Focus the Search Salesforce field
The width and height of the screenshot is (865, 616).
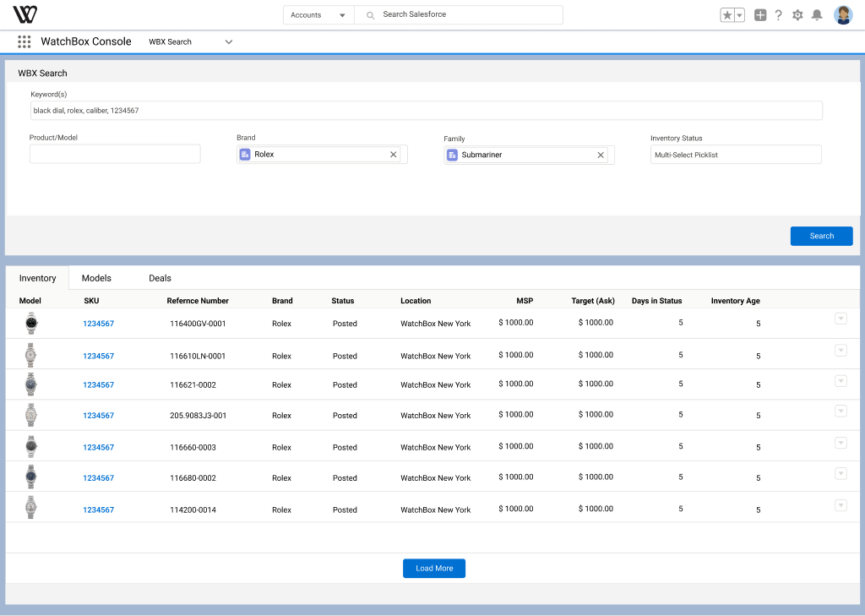459,15
